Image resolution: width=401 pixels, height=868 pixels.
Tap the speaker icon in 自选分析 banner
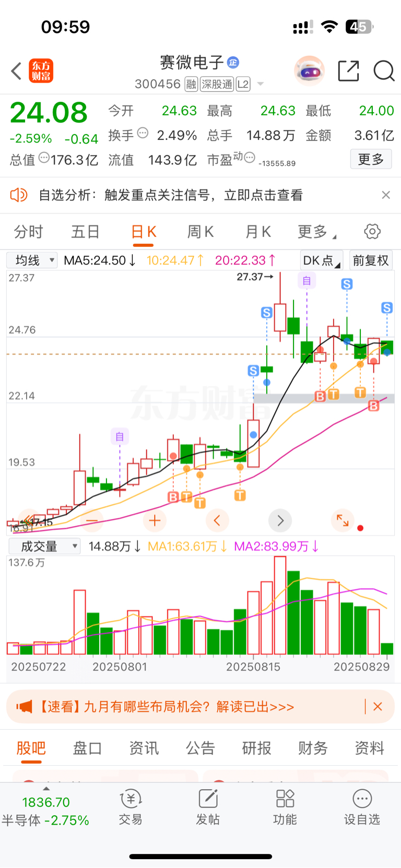click(x=19, y=195)
